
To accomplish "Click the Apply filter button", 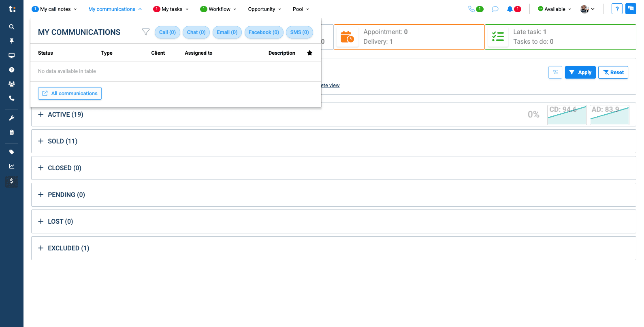I will point(580,72).
